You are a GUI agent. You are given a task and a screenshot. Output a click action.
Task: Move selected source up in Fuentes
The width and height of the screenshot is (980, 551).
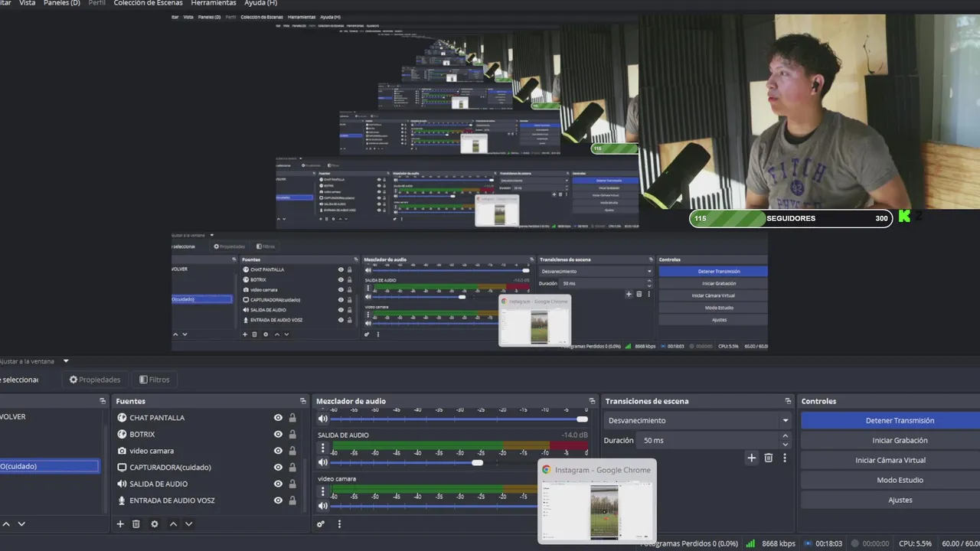173,524
